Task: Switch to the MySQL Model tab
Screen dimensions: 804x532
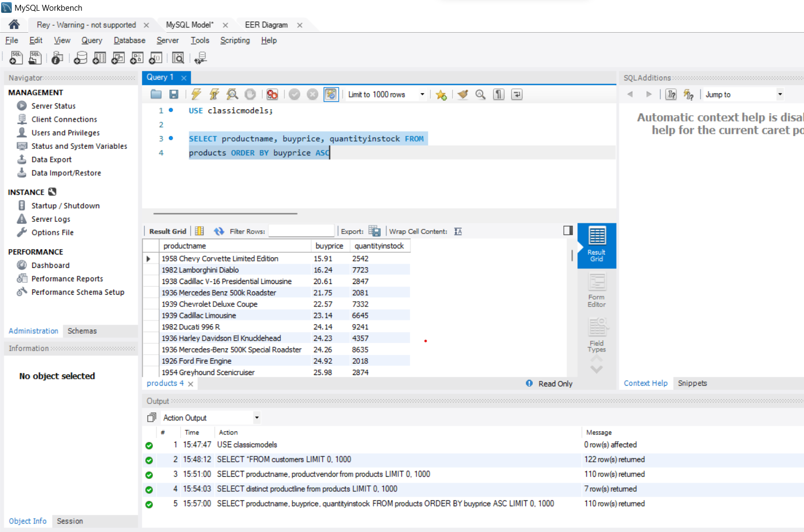Action: tap(190, 25)
